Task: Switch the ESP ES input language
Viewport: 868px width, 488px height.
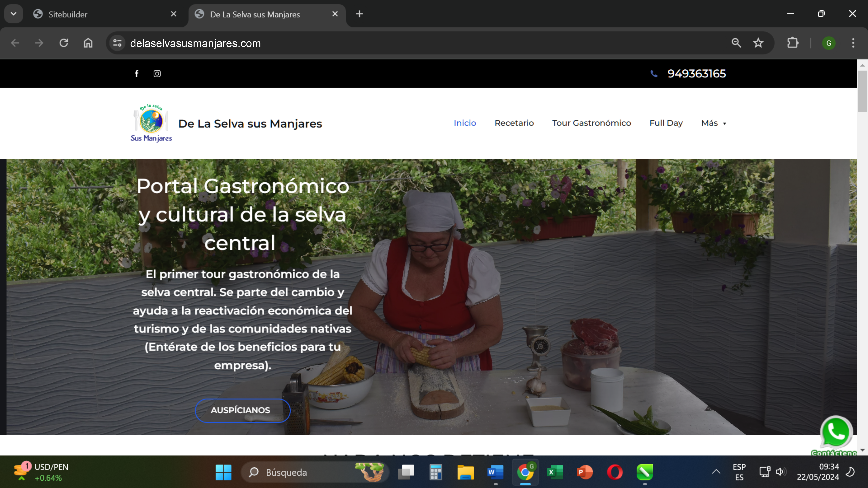Action: coord(739,472)
